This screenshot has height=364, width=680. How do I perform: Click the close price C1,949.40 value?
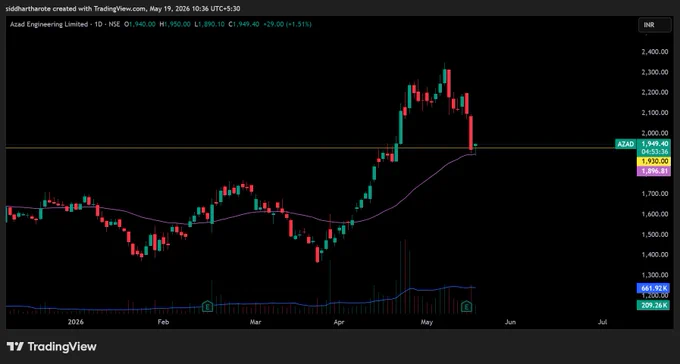244,25
